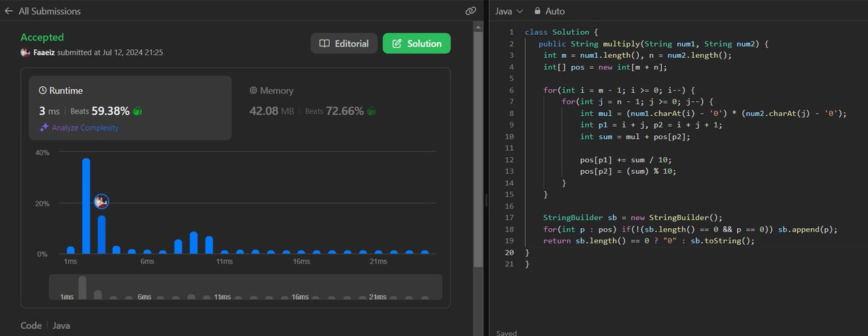Screen dimensions: 868x336
Task: Click the "11ms" axis label on main chart
Action: pyautogui.click(x=225, y=261)
